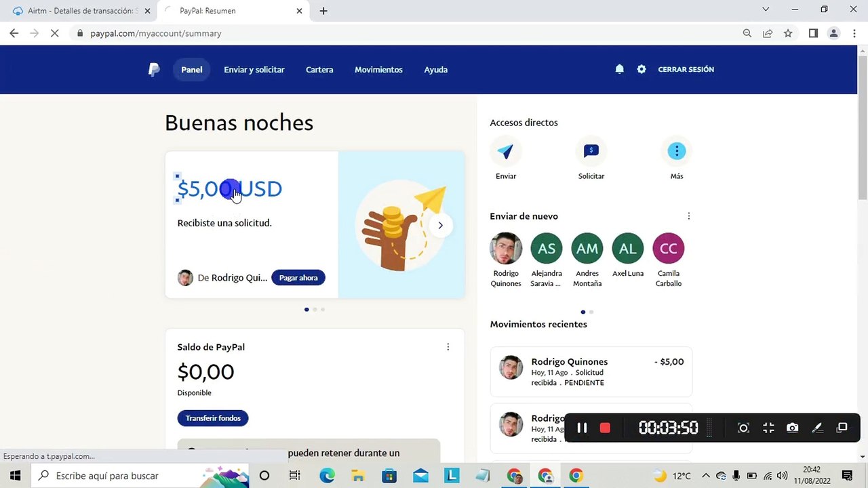Open Rodrigo Quinones -$5,00 pending transaction
868x488 pixels.
coord(591,372)
